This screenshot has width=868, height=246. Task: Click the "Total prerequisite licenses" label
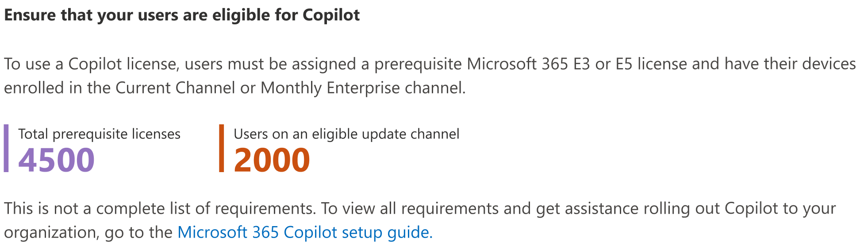[x=99, y=134]
